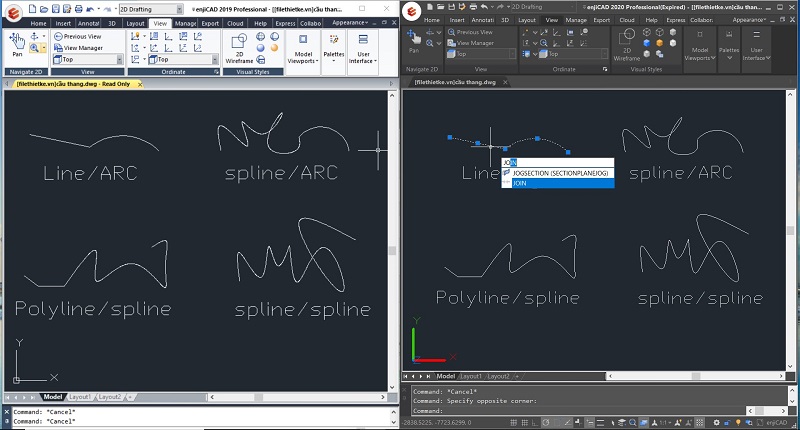Screen dimensions: 800x430
Task: Click the Open folder icon in the 2019 window
Action: click(x=44, y=9)
